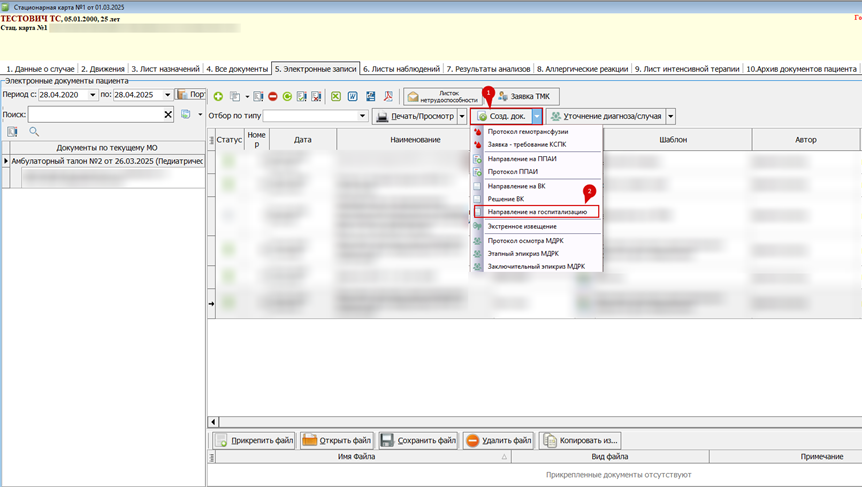This screenshot has height=487, width=862.
Task: Choose Направление на ППАИ menu item
Action: point(537,159)
